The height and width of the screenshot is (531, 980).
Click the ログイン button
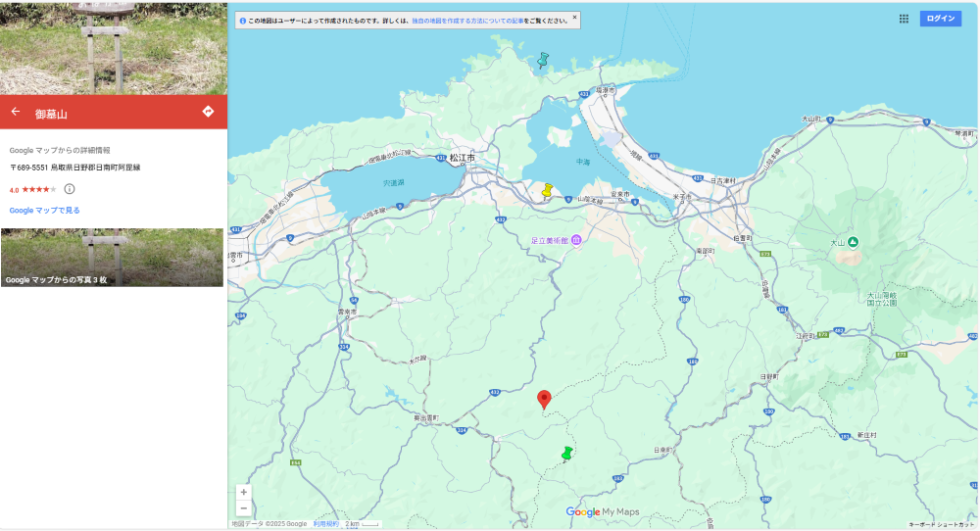940,19
